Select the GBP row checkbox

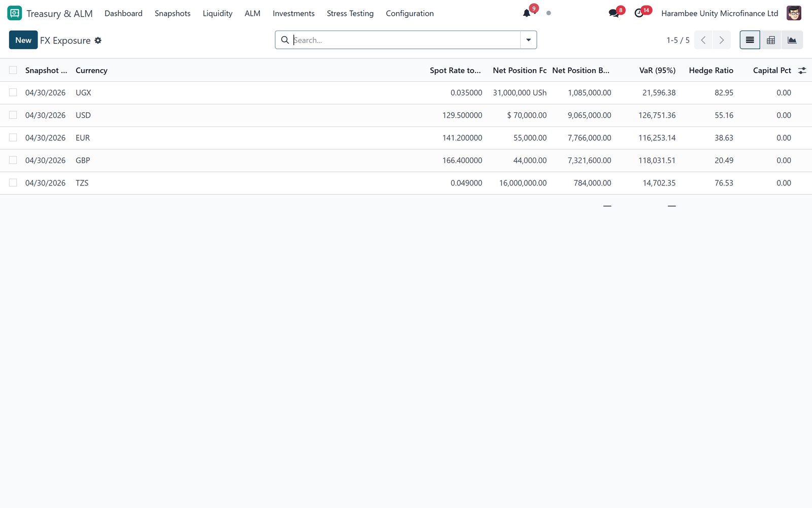click(x=13, y=160)
